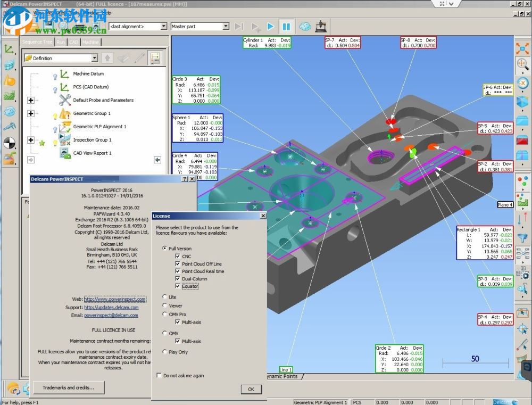Open the www.powerinspect.com web link
Screen dimensions: 532x405
115,299
